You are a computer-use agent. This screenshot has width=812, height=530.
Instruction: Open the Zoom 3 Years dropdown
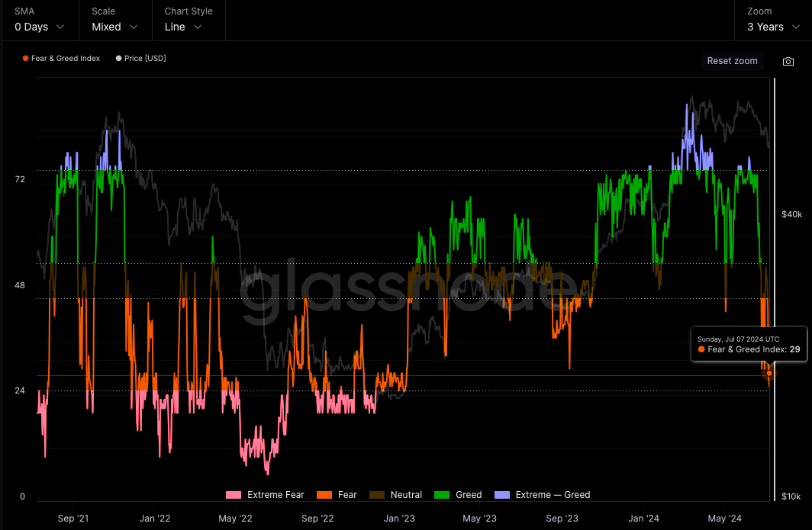pyautogui.click(x=773, y=20)
